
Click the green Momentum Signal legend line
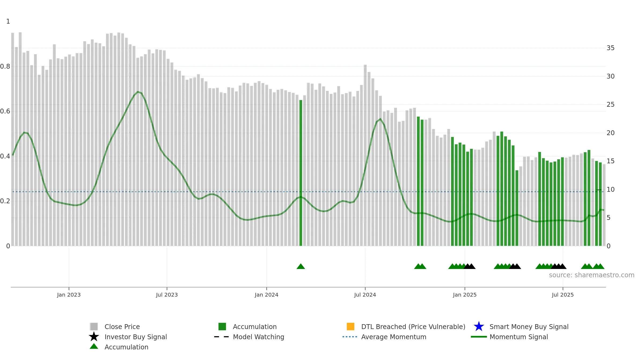[x=479, y=337]
